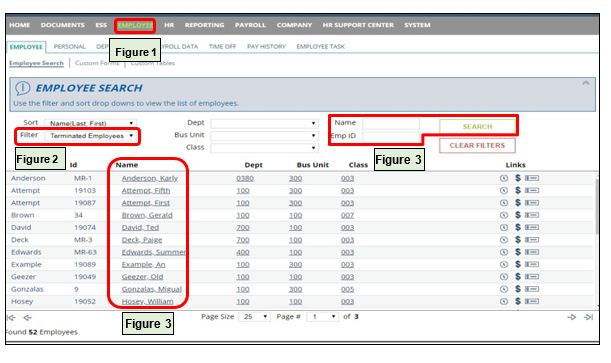
Task: Open the dollar sign link for Anderson, Karly
Action: (x=517, y=178)
